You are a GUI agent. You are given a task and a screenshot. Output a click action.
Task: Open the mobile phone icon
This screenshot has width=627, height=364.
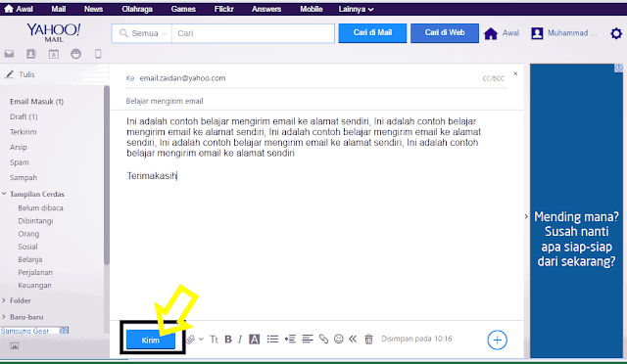pyautogui.click(x=98, y=54)
